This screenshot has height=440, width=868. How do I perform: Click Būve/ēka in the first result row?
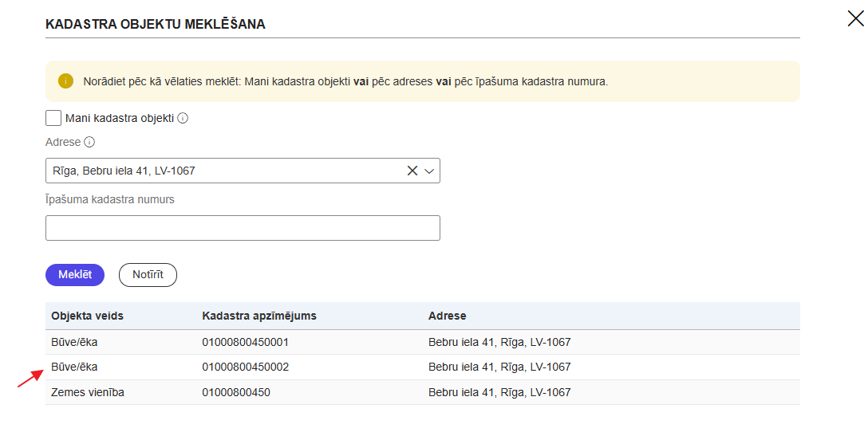click(x=74, y=343)
